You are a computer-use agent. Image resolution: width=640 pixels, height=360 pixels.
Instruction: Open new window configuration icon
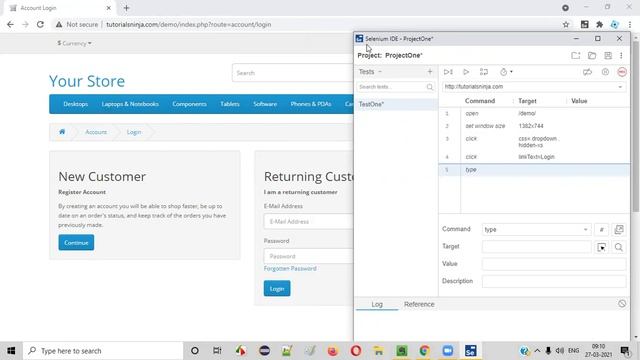click(x=619, y=230)
